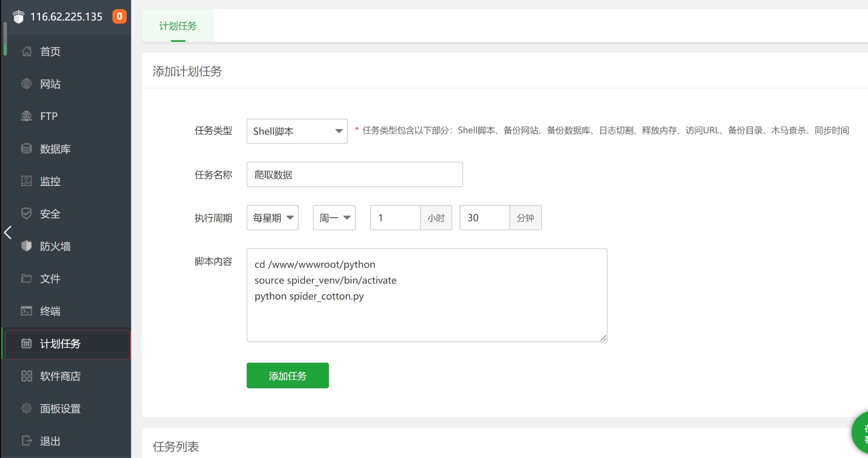This screenshot has width=868, height=458.
Task: Click the home icon beside 首页
Action: point(27,51)
